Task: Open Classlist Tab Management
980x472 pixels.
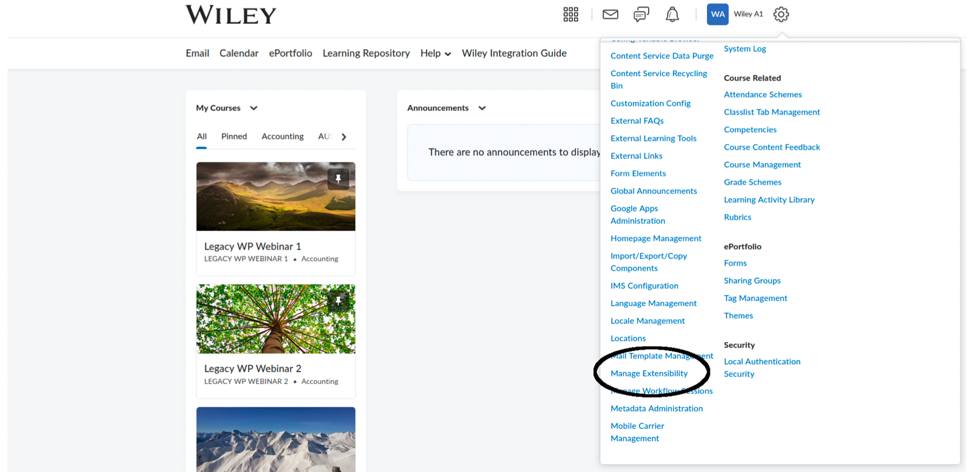Action: [772, 112]
